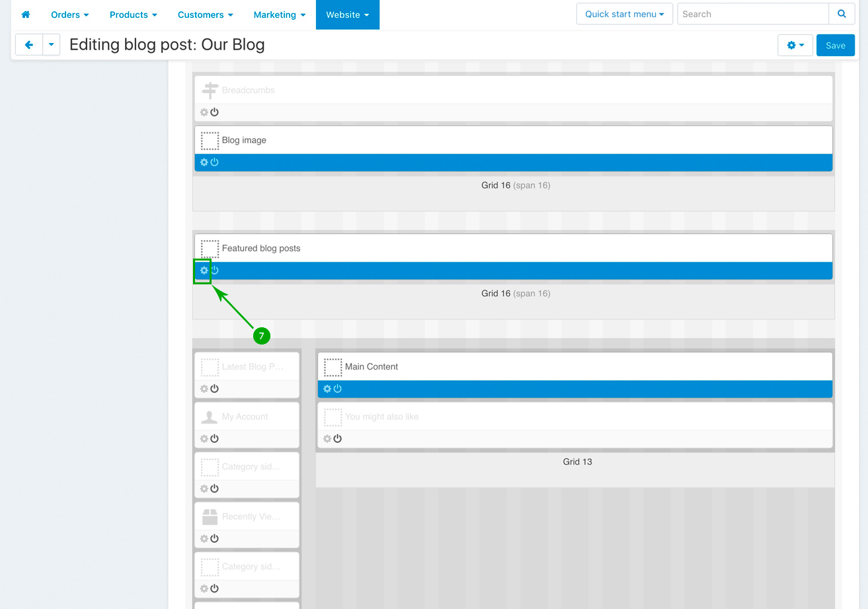Open settings gear of Blog image block

[204, 163]
